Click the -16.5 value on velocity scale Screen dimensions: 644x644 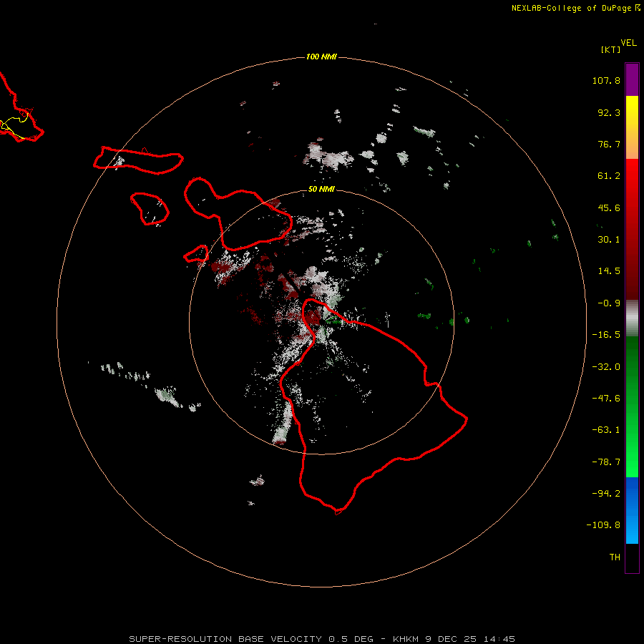click(x=606, y=335)
